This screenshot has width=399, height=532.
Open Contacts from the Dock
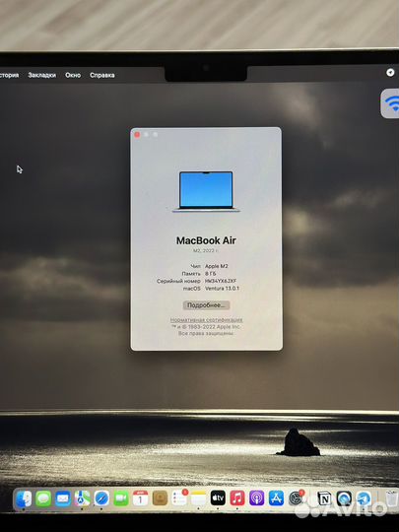pyautogui.click(x=160, y=499)
